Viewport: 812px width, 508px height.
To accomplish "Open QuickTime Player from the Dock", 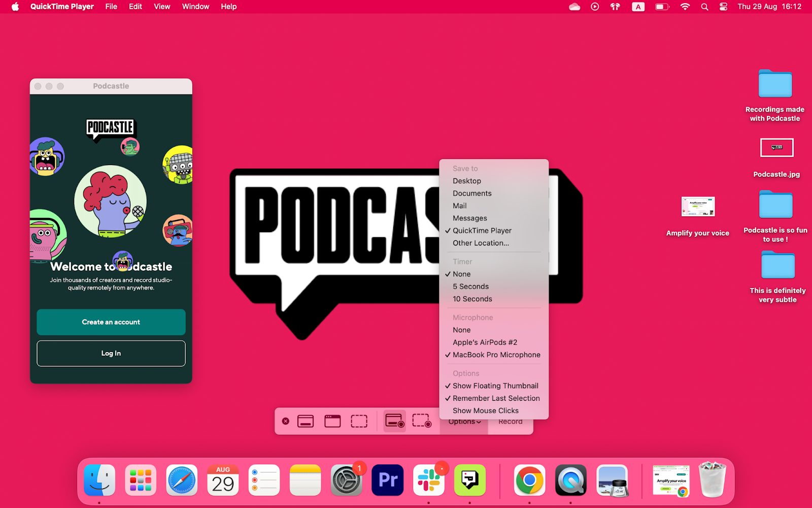I will click(570, 480).
